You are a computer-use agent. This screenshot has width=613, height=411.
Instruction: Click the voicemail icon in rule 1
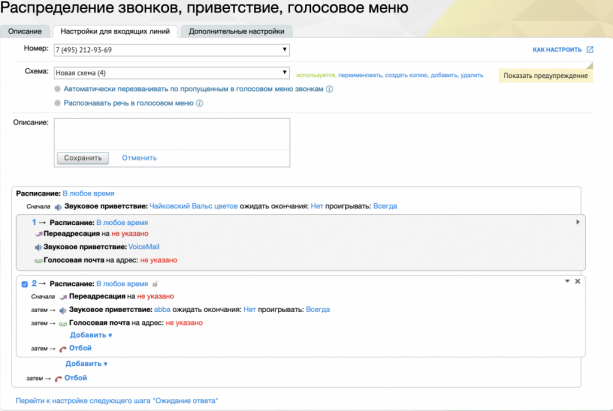[x=38, y=261]
